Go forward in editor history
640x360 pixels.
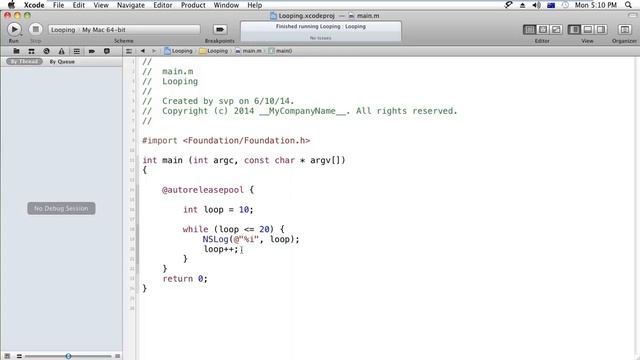(x=154, y=51)
